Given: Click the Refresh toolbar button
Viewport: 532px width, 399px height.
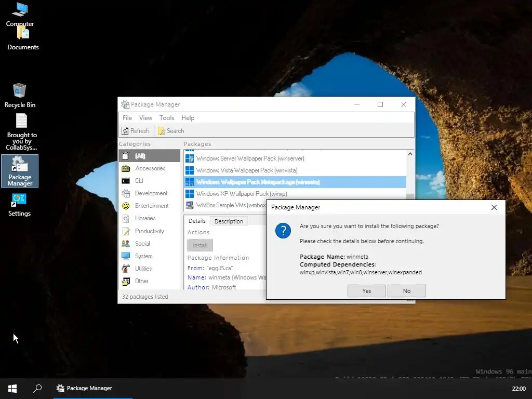Looking at the screenshot, I should point(136,130).
